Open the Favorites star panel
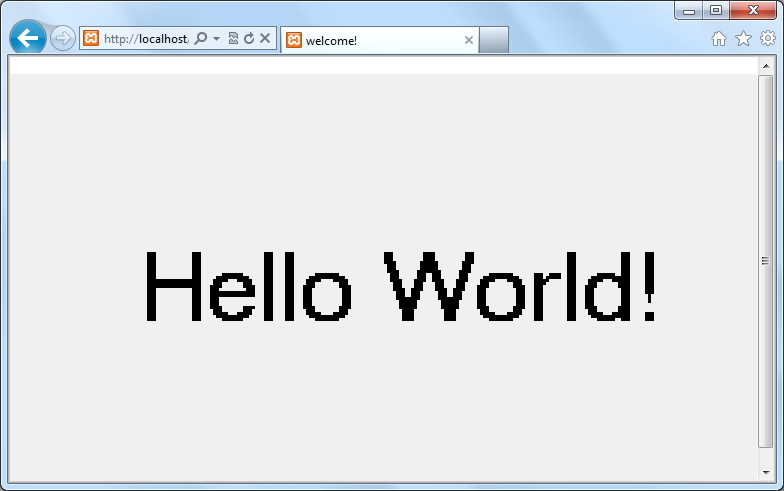The image size is (784, 491). (x=743, y=39)
